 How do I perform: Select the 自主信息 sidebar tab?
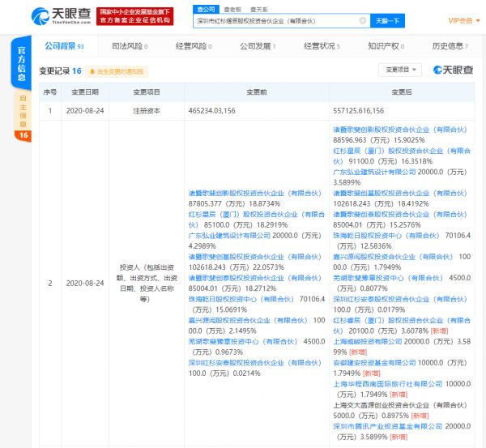(x=23, y=111)
